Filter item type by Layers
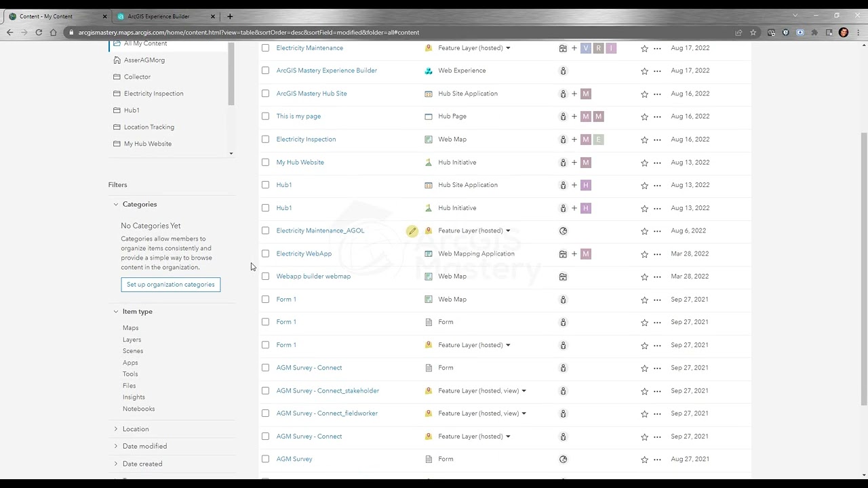The width and height of the screenshot is (868, 488). (132, 340)
